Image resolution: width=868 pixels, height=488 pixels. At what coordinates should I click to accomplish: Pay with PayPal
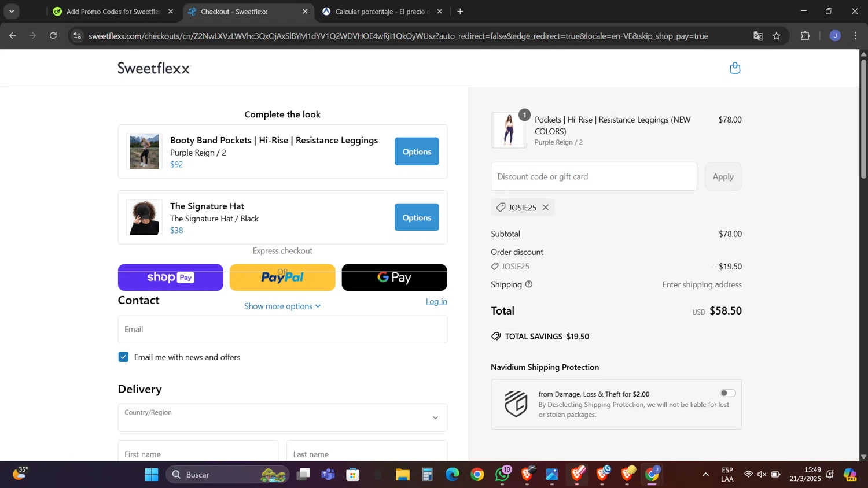click(x=282, y=278)
